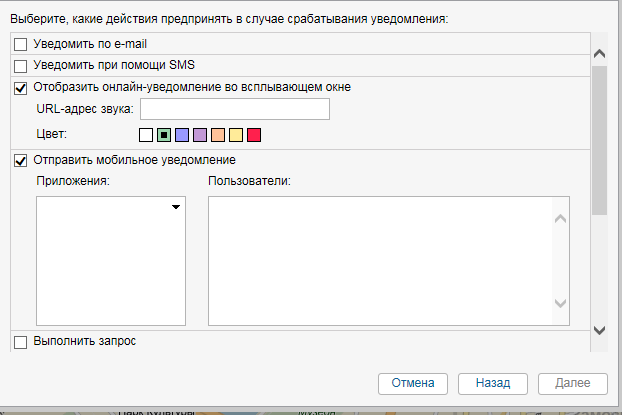The image size is (622, 415).
Task: Click the URL-адрес звука input field
Action: point(235,109)
